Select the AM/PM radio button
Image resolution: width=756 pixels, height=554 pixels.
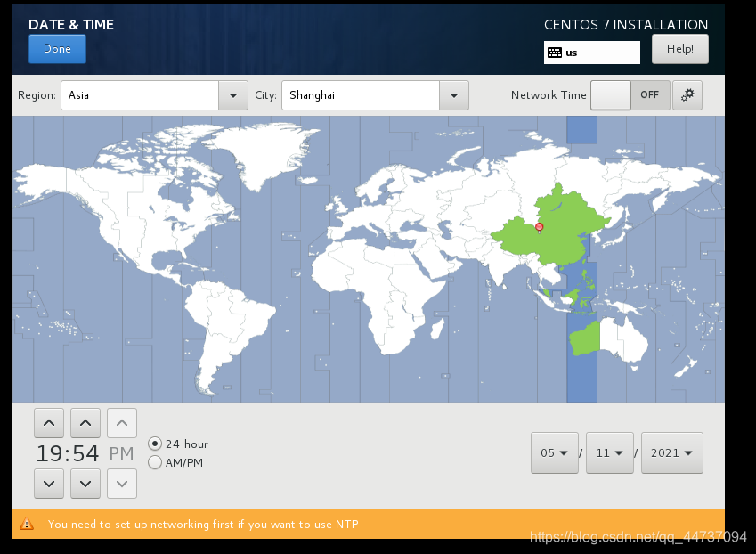(155, 462)
